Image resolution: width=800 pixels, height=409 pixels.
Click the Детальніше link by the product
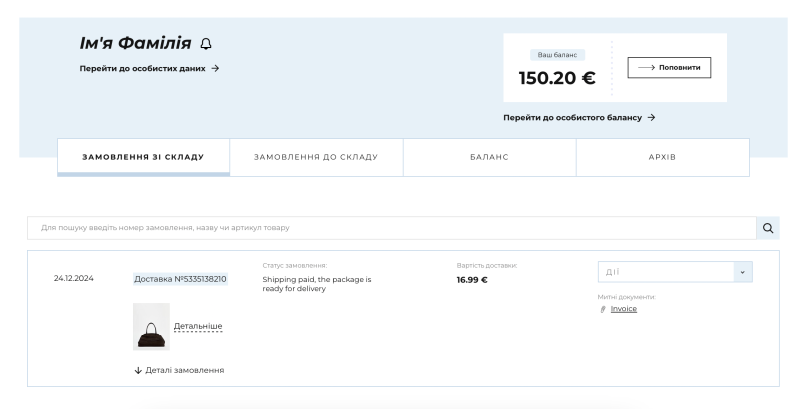click(198, 326)
